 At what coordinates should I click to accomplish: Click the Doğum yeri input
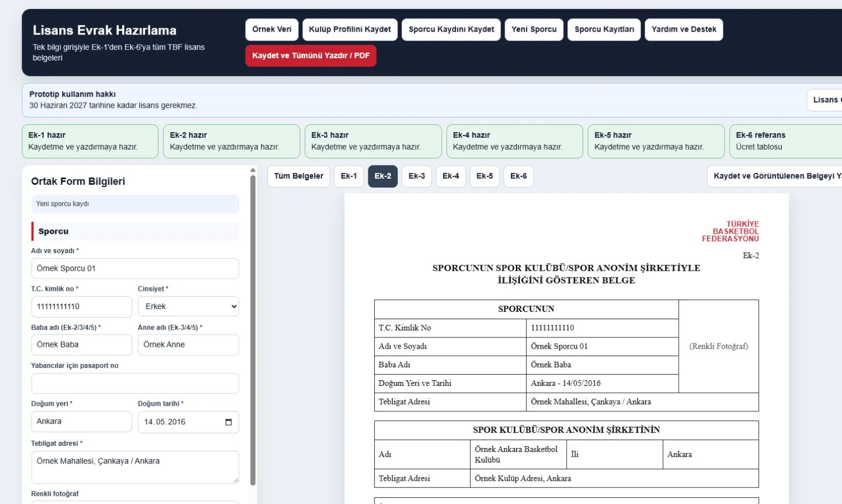[81, 422]
